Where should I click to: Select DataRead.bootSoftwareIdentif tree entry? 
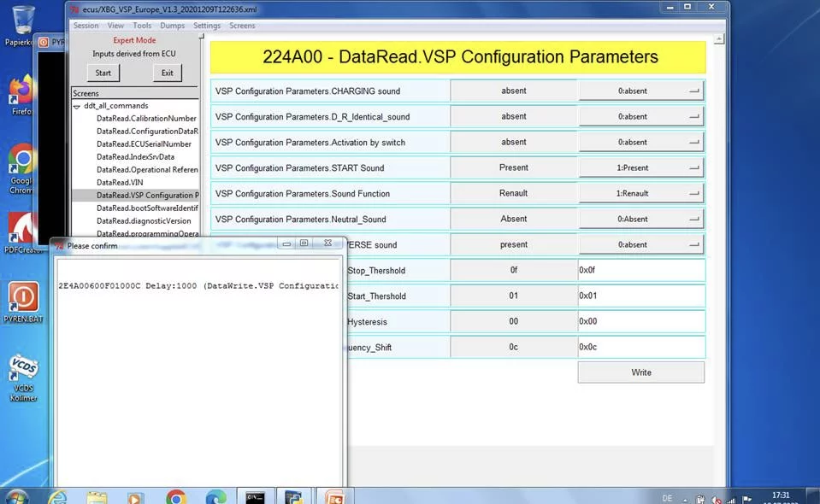click(x=147, y=208)
